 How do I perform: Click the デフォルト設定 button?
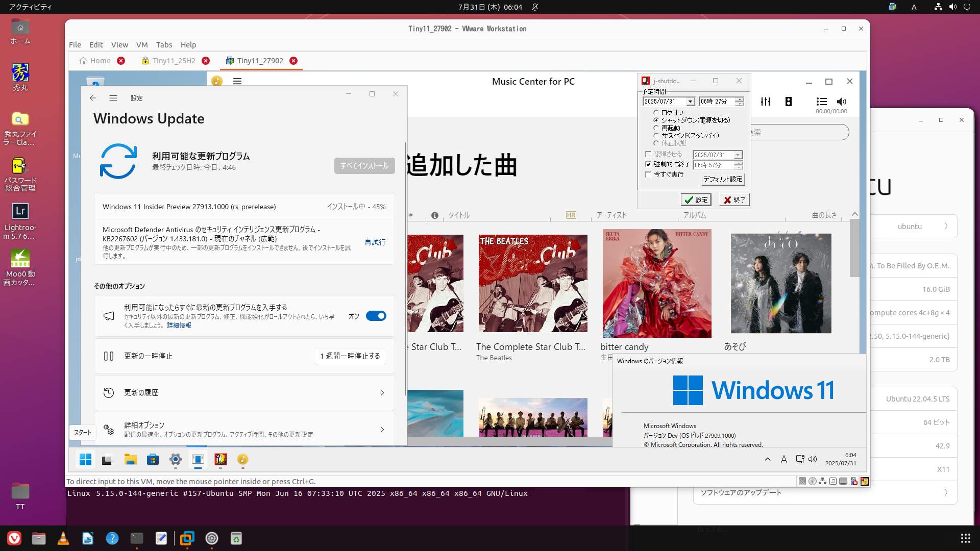(723, 179)
